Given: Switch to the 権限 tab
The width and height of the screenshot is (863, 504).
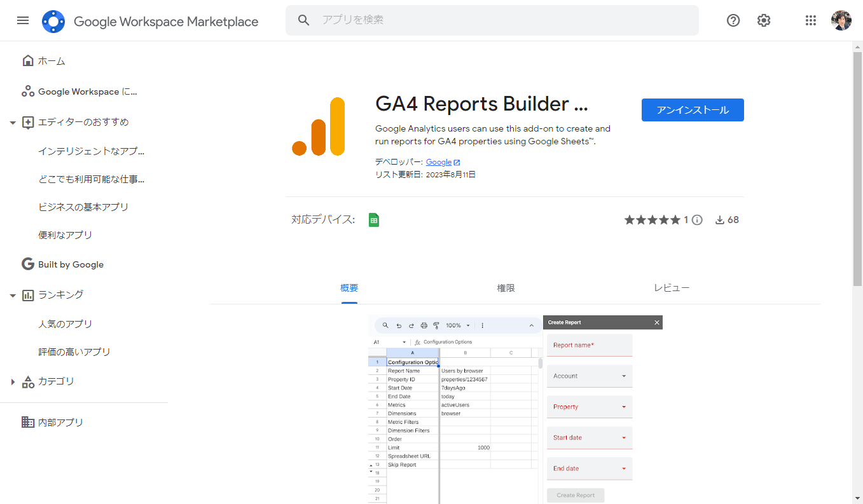Looking at the screenshot, I should tap(506, 288).
